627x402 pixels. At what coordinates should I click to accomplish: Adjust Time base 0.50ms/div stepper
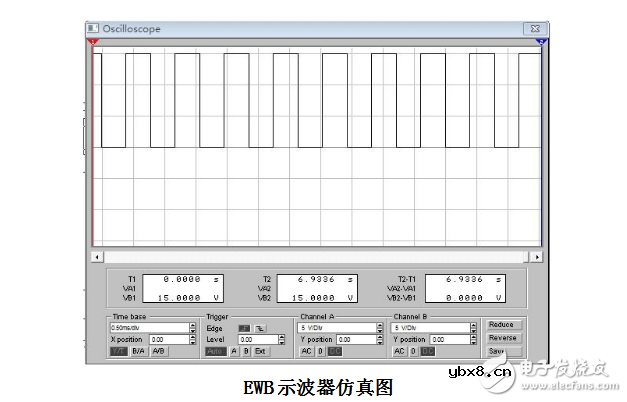(x=193, y=328)
